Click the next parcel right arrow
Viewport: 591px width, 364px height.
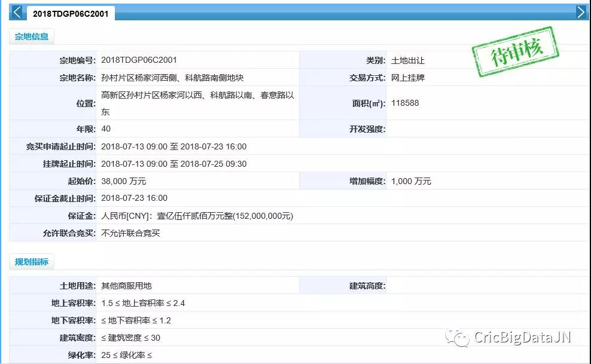tap(581, 12)
